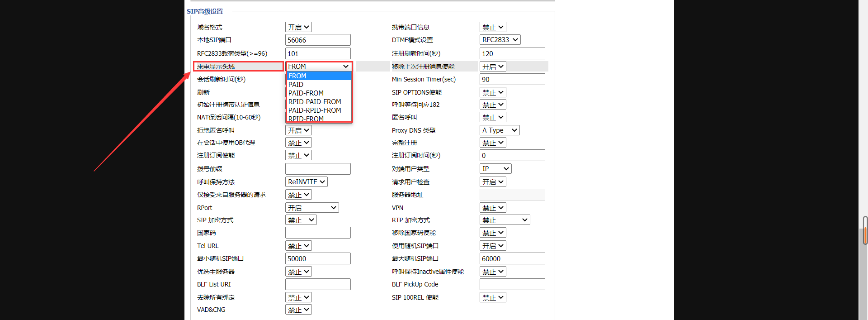The height and width of the screenshot is (320, 868).
Task: Open the RPort dropdown
Action: click(x=312, y=208)
